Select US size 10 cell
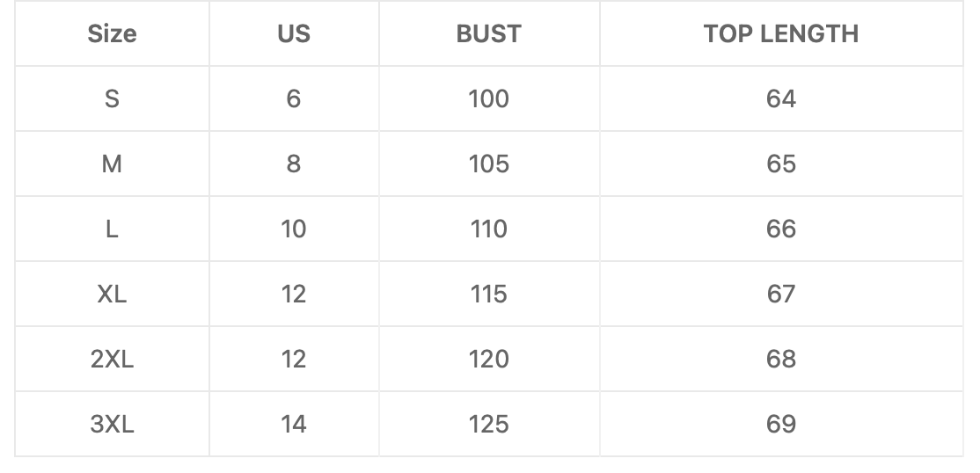Image resolution: width=980 pixels, height=473 pixels. [294, 229]
